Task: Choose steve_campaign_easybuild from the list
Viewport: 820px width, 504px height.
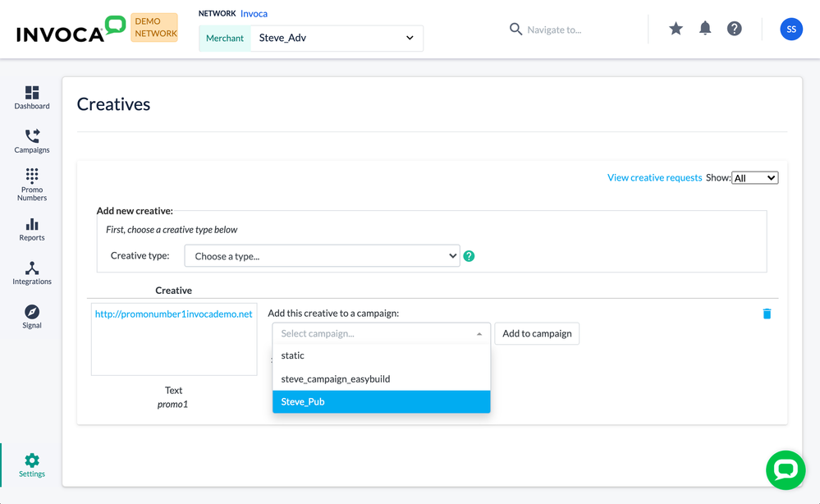Action: pyautogui.click(x=381, y=379)
